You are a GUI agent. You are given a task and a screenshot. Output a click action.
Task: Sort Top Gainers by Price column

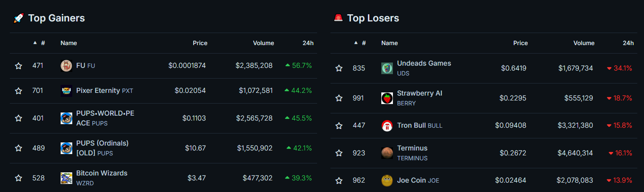coord(200,43)
